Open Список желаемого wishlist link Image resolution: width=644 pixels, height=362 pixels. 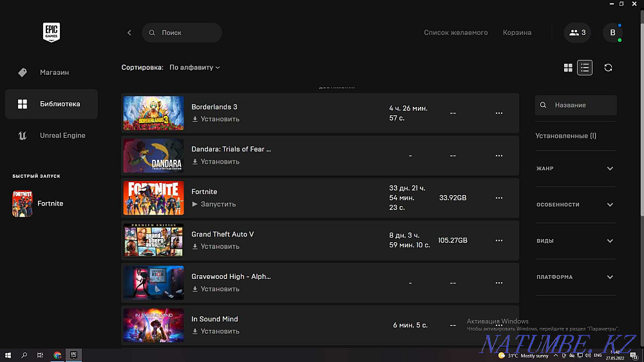[455, 33]
